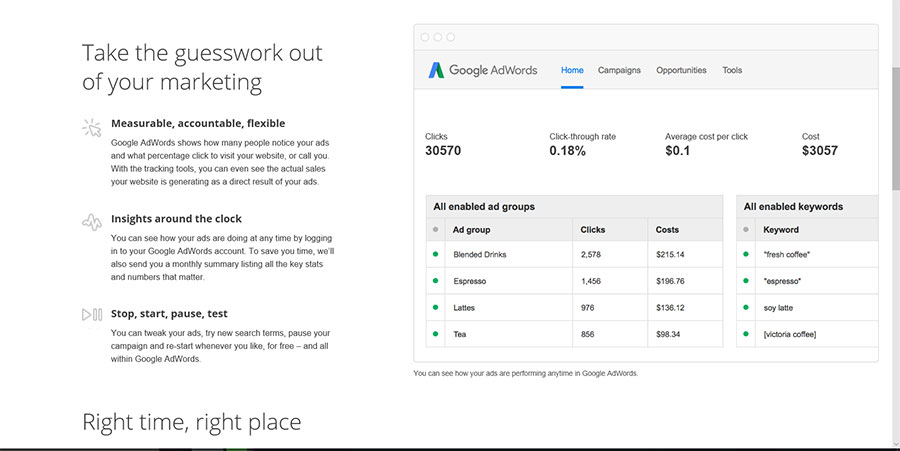Click the Stop, start, pause, test heading
The image size is (900, 451).
tap(169, 314)
